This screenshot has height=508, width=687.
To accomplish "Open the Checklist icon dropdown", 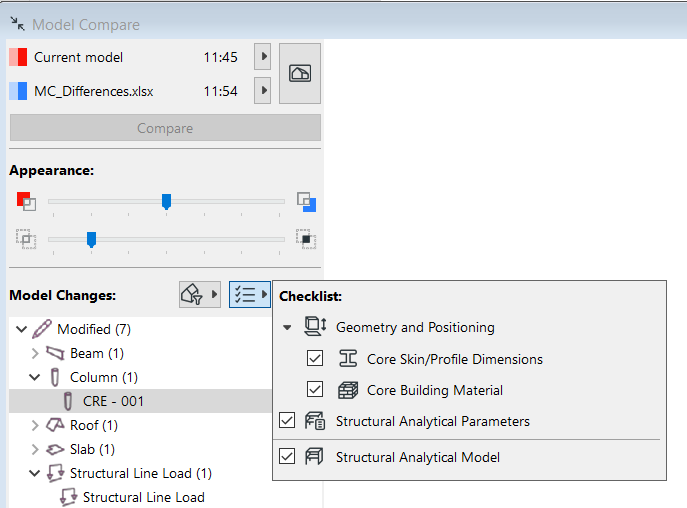I will point(250,294).
